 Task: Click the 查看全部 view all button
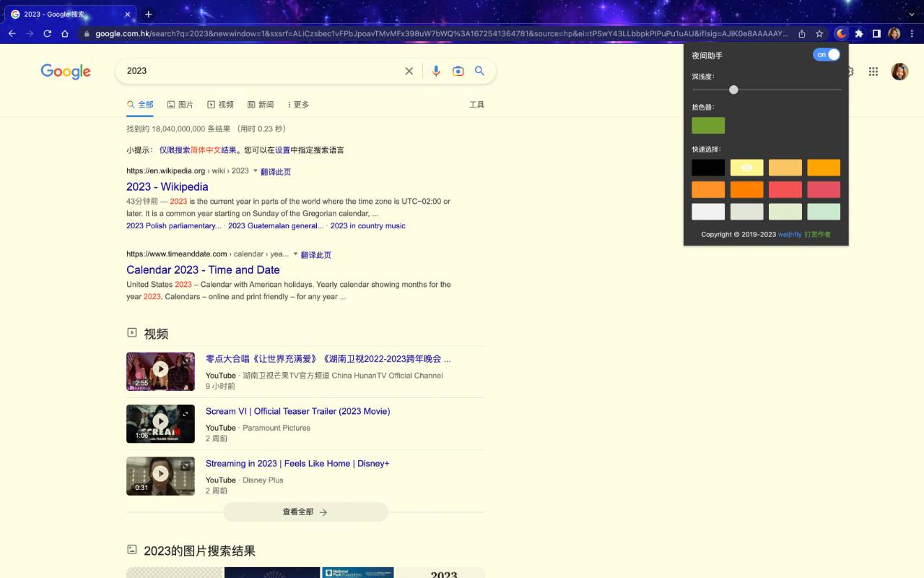pyautogui.click(x=305, y=512)
